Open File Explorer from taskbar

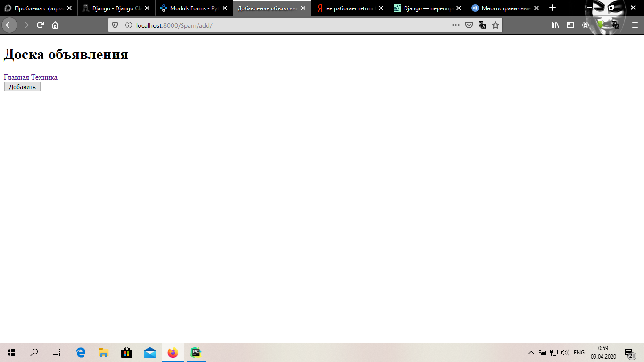[x=104, y=353]
